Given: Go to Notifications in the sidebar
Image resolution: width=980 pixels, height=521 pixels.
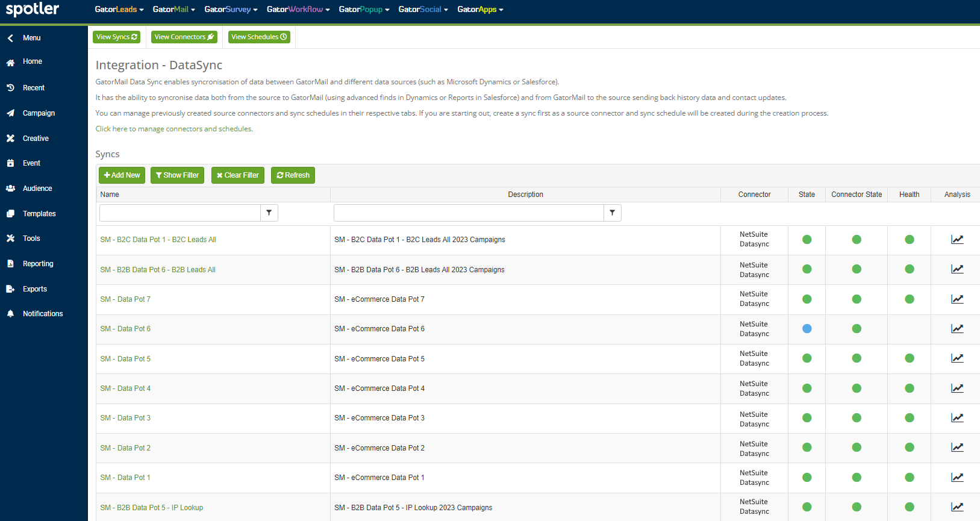Looking at the screenshot, I should (42, 314).
